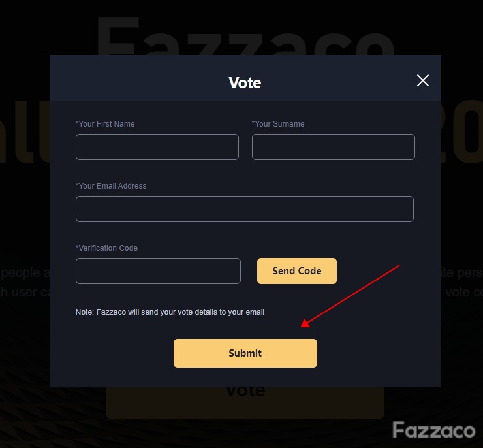Select the Your Email Address input box

click(x=245, y=209)
